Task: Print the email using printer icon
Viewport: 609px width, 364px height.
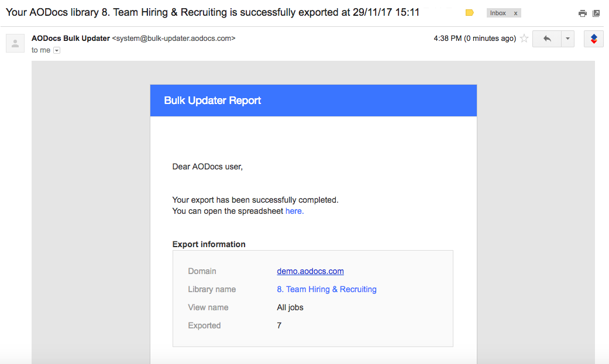Action: click(582, 13)
